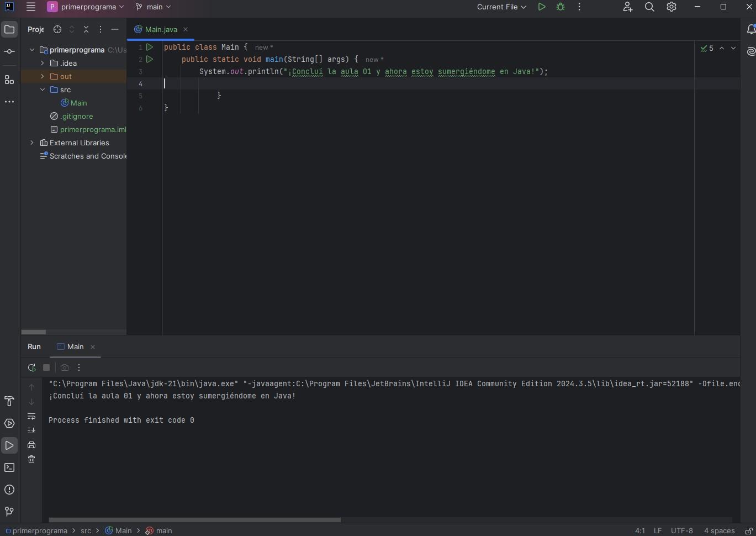Toggle soft-wrap in the Run console
This screenshot has width=756, height=536.
tap(31, 416)
